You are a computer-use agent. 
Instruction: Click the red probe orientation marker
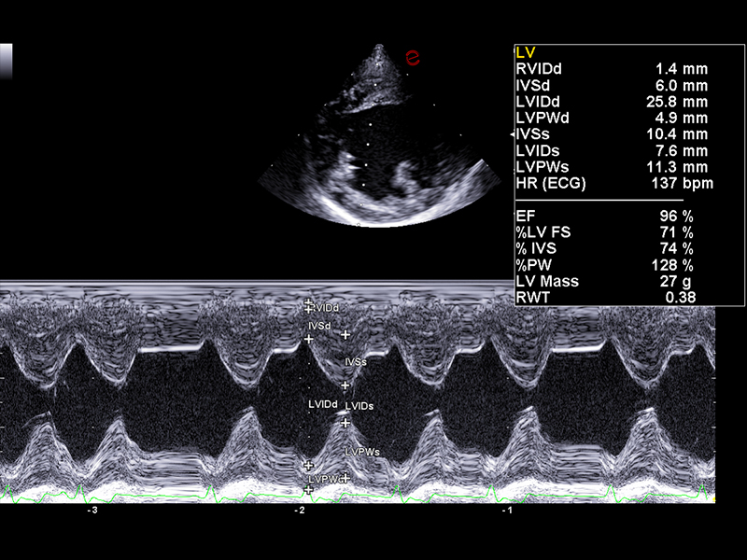click(411, 58)
